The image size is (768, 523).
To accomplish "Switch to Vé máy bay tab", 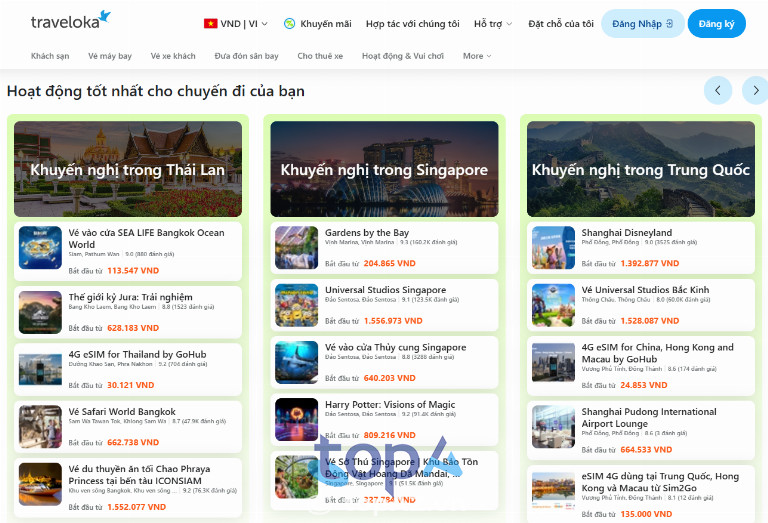I will click(x=110, y=56).
